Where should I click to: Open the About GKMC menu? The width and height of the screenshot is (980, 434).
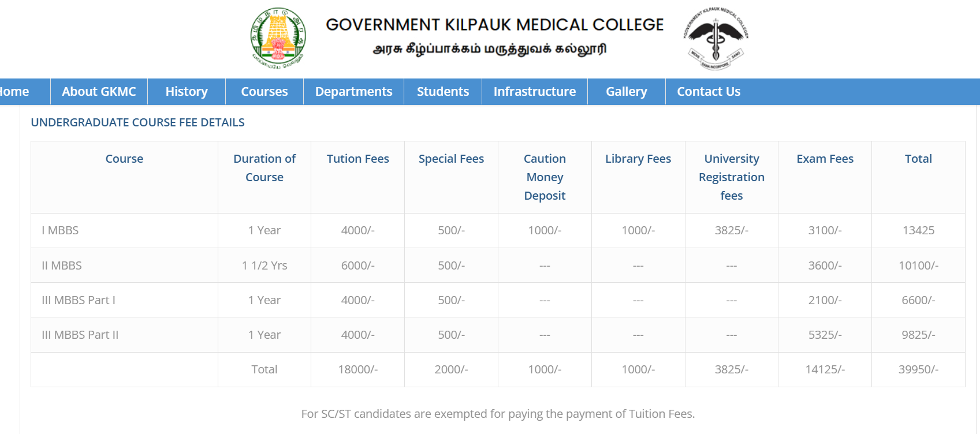click(99, 92)
